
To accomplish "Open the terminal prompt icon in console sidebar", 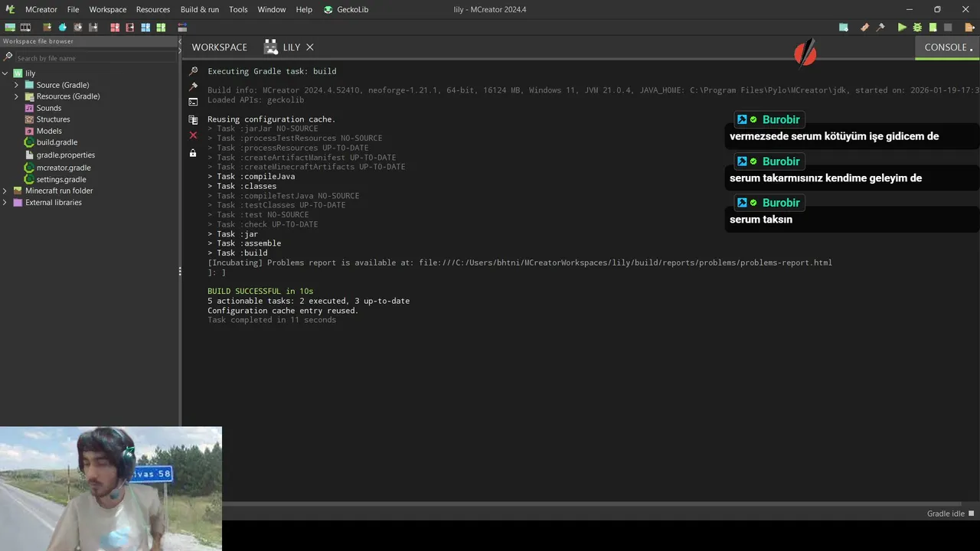I will pyautogui.click(x=193, y=101).
